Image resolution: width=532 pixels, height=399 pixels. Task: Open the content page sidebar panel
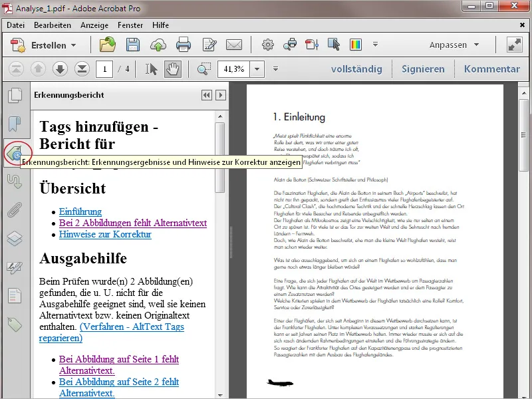15,295
